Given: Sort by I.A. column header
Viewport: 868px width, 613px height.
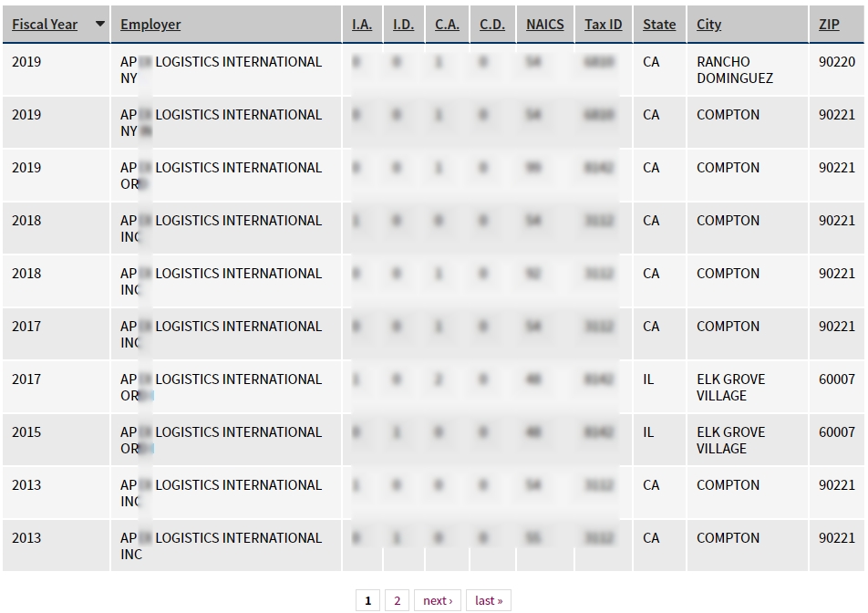Looking at the screenshot, I should (362, 25).
